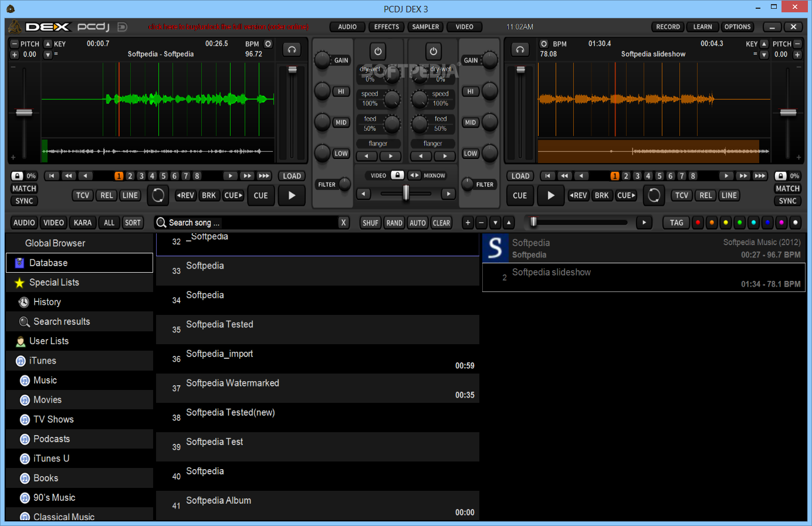
Task: Select previous effect on left flanger
Action: point(367,156)
